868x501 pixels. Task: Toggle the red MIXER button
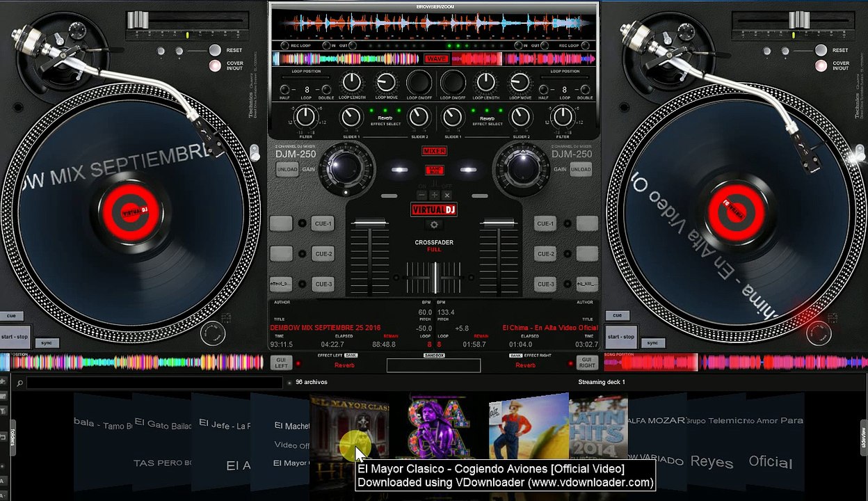click(435, 151)
